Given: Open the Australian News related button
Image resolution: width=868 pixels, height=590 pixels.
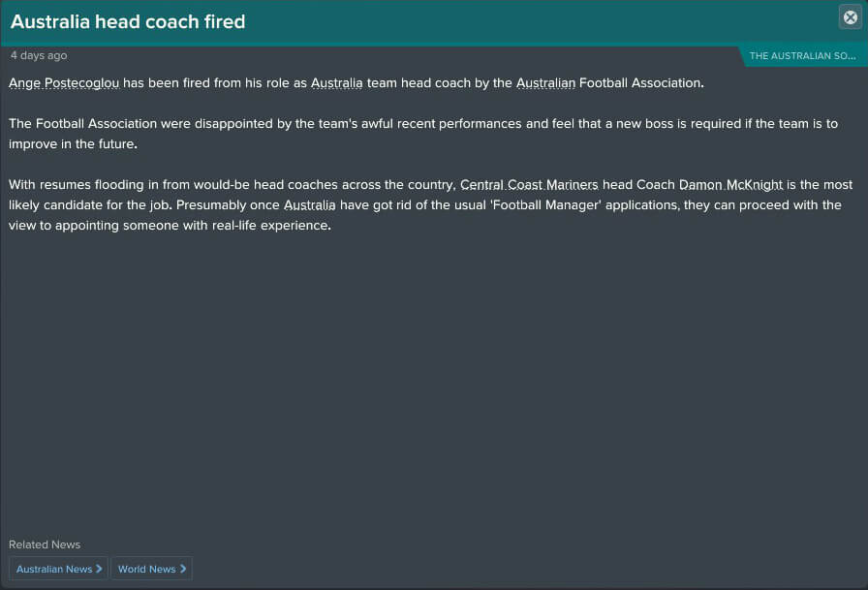Looking at the screenshot, I should [x=58, y=569].
